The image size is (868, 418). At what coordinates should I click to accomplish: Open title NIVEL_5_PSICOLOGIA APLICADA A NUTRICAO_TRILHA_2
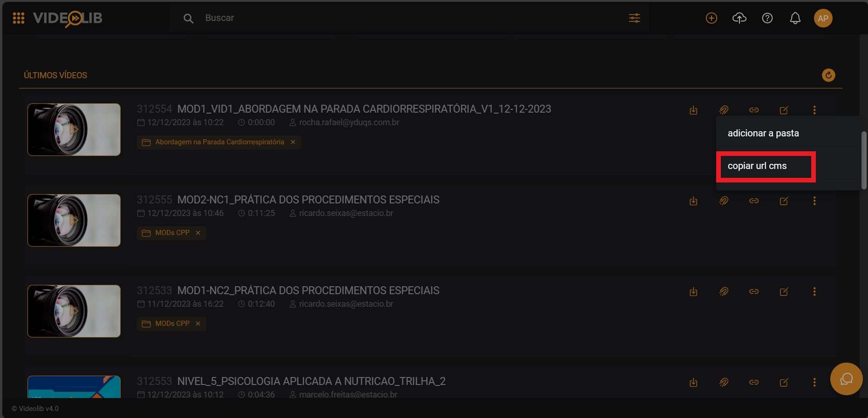312,381
